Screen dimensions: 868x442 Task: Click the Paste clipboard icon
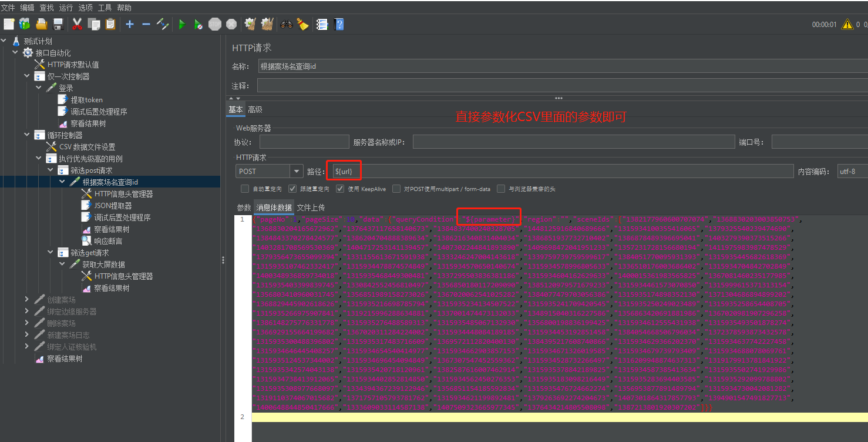110,24
